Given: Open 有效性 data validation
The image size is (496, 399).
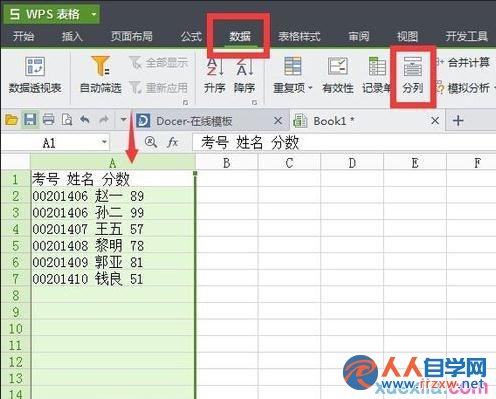Looking at the screenshot, I should 338,75.
